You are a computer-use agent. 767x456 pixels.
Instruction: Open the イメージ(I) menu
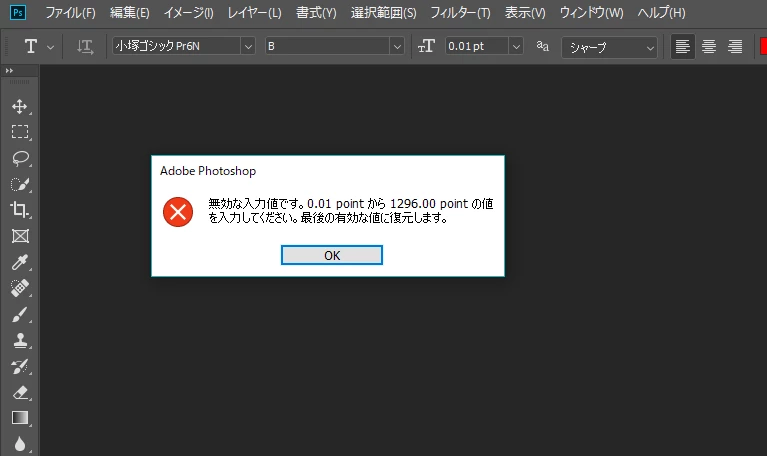coord(188,13)
